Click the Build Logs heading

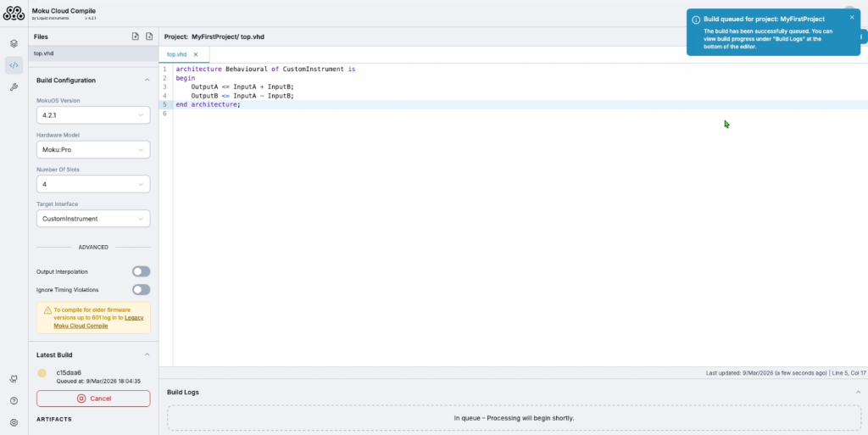point(183,392)
